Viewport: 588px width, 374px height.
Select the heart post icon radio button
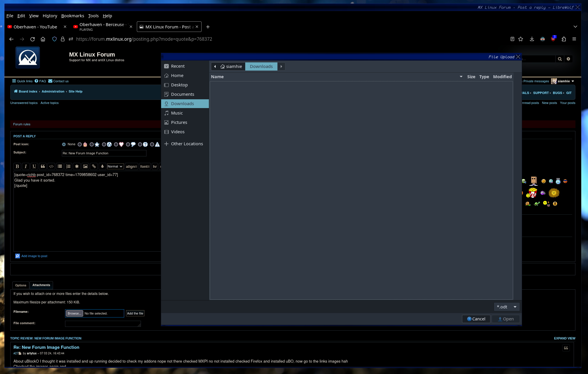(x=116, y=144)
